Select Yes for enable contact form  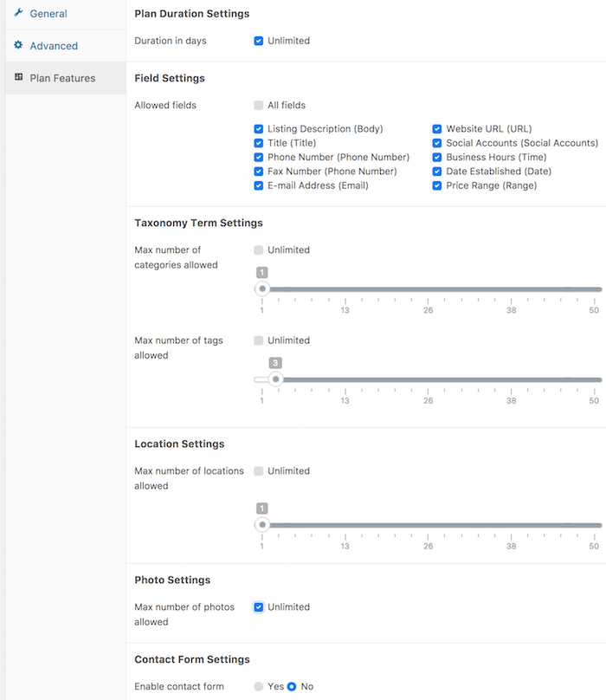[258, 687]
